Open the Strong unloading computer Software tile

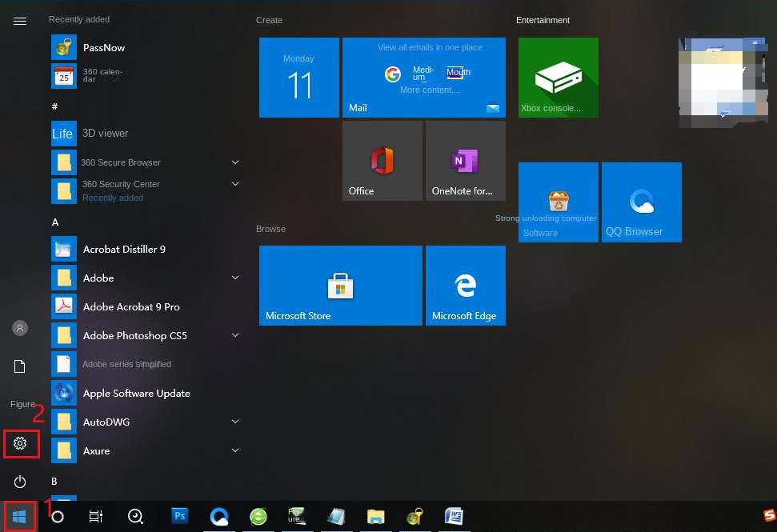pyautogui.click(x=558, y=202)
